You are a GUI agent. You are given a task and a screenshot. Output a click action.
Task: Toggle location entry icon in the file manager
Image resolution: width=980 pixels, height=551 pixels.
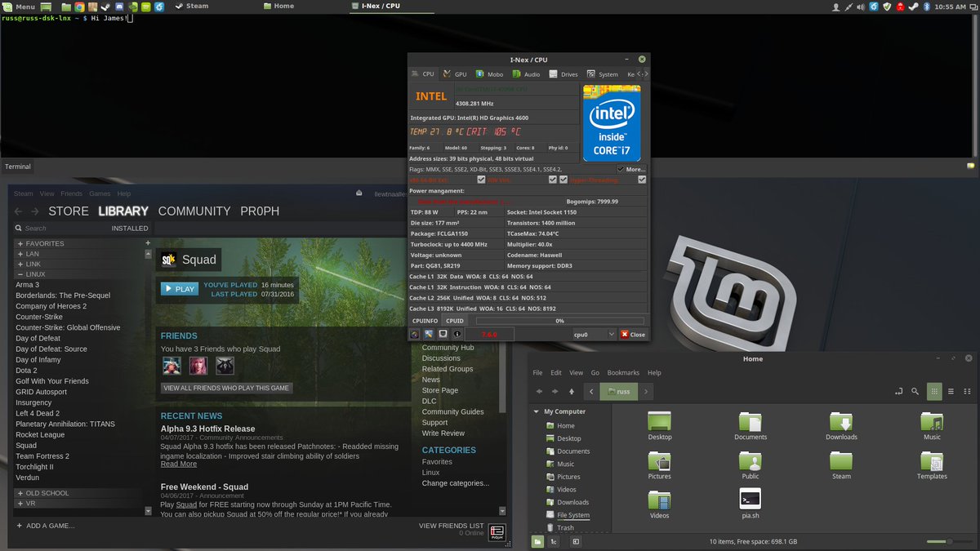click(898, 392)
